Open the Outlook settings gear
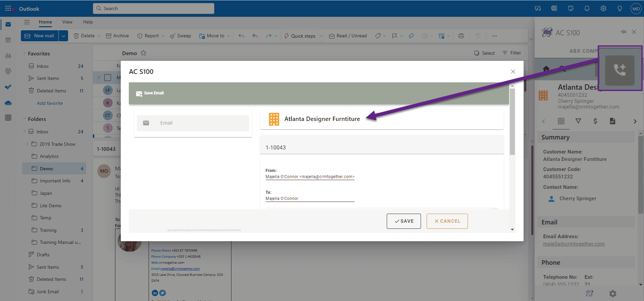 pyautogui.click(x=603, y=9)
